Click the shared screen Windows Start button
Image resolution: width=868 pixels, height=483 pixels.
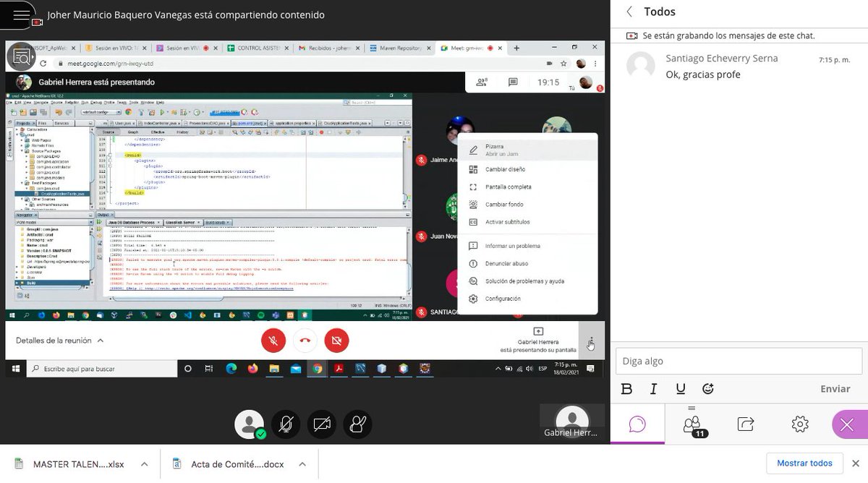tap(16, 369)
